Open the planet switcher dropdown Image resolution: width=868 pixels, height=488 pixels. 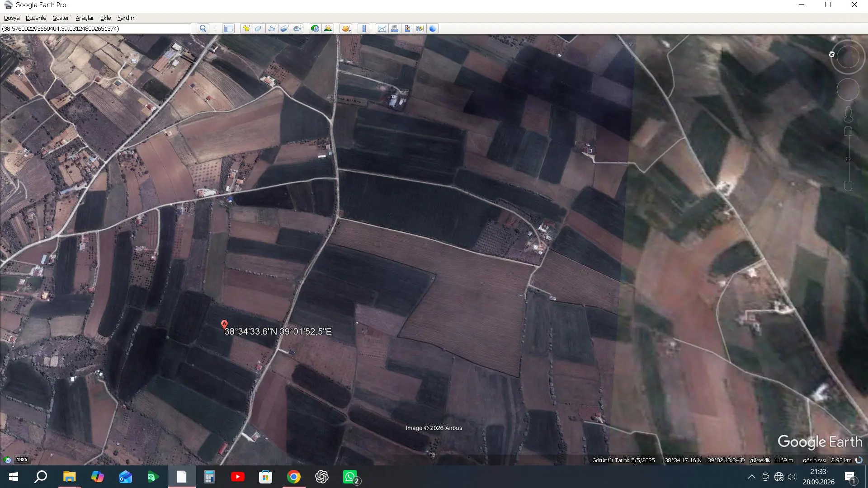(346, 28)
